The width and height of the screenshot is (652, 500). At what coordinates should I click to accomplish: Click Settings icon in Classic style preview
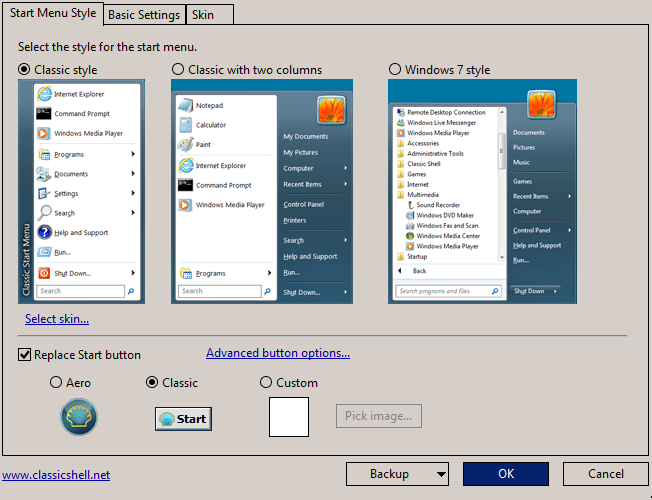(44, 193)
